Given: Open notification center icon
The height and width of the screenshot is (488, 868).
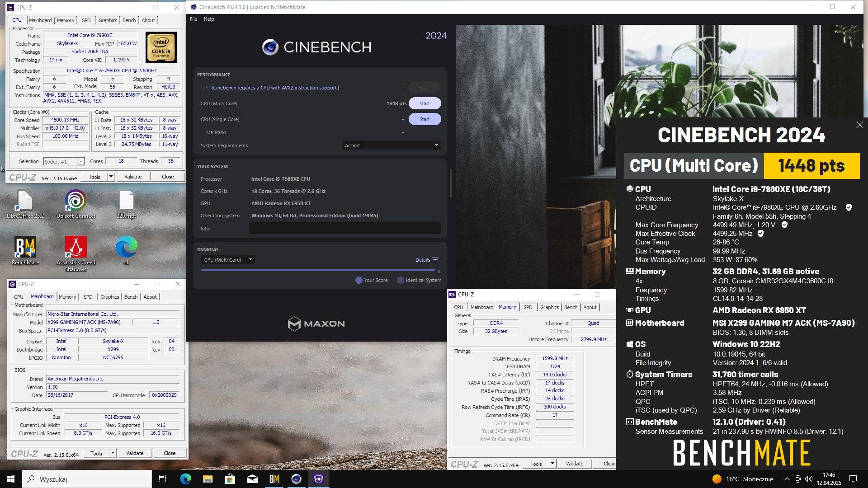Looking at the screenshot, I should coord(853,479).
